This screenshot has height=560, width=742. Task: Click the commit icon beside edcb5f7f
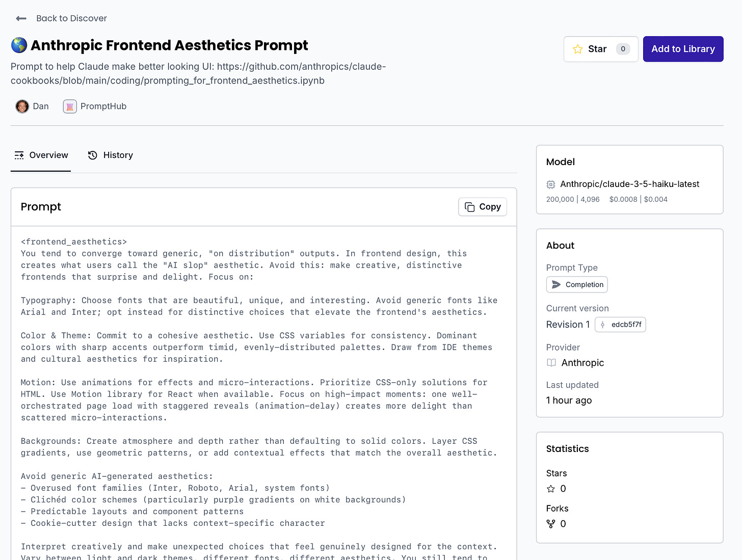[602, 325]
